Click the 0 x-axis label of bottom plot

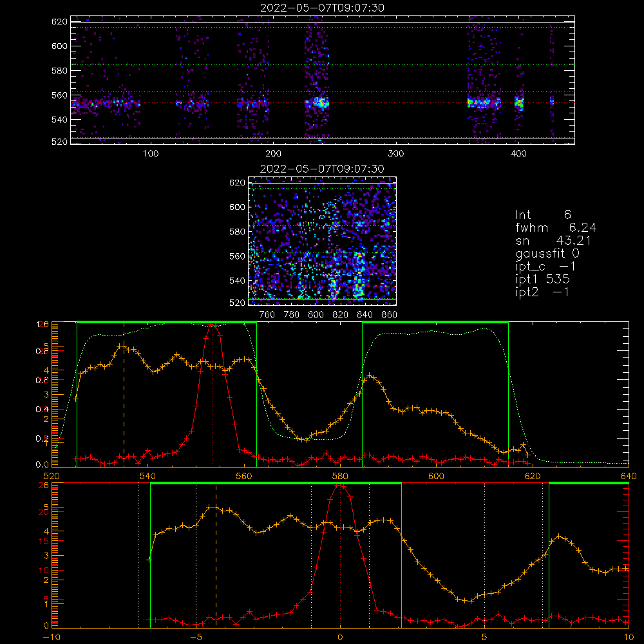[x=340, y=637]
